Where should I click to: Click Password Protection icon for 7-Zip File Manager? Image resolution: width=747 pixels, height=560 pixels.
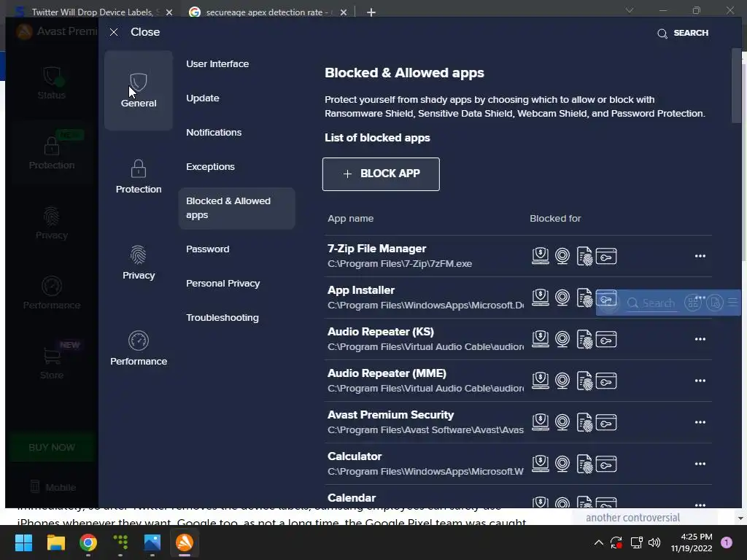click(x=606, y=256)
